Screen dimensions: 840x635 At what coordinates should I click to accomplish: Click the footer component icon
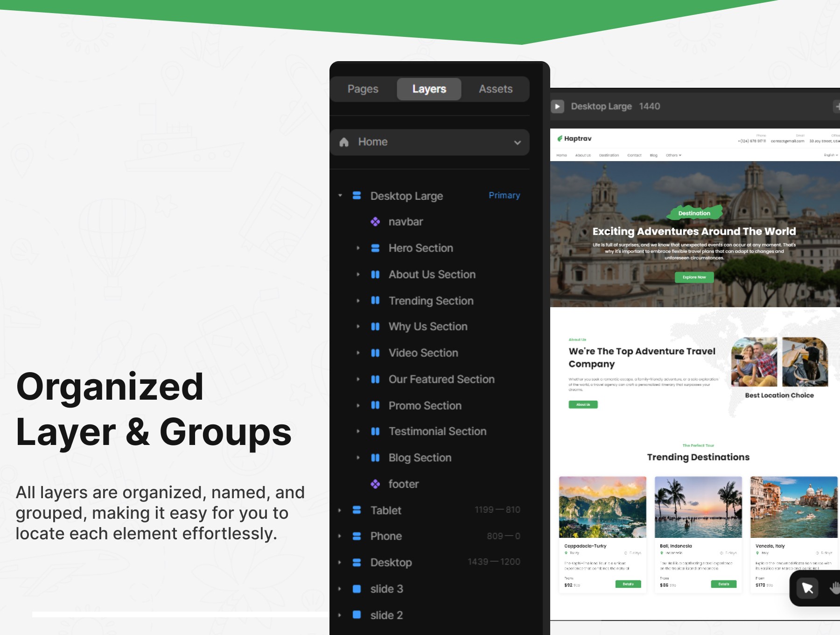(375, 484)
